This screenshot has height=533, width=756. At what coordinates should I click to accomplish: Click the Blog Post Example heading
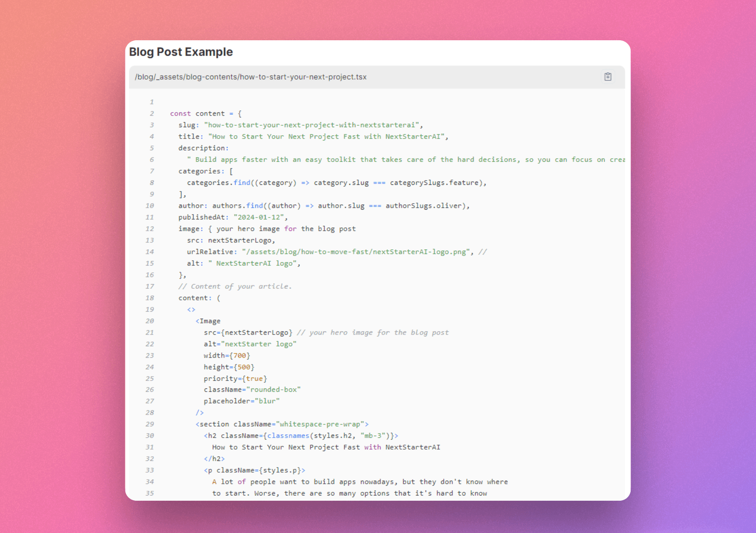181,52
